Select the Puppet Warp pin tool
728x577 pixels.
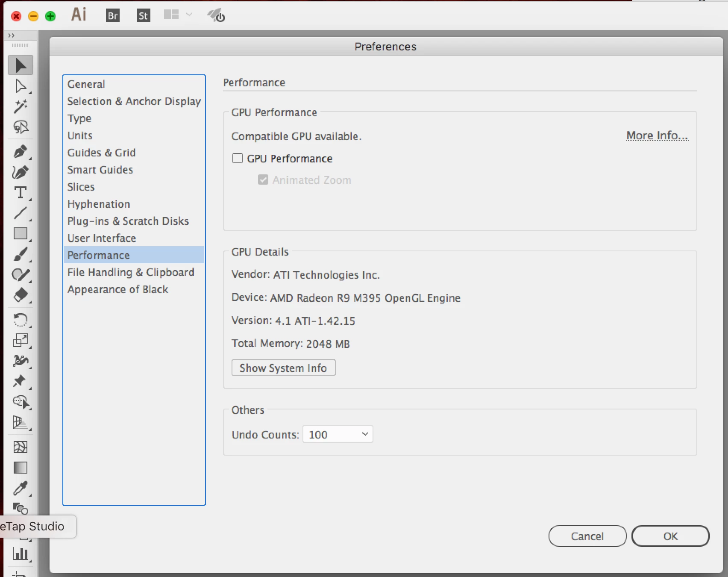coord(21,381)
